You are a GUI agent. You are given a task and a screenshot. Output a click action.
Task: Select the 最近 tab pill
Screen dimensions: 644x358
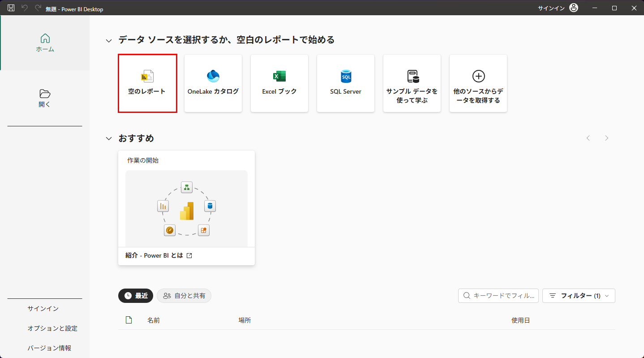[136, 296]
